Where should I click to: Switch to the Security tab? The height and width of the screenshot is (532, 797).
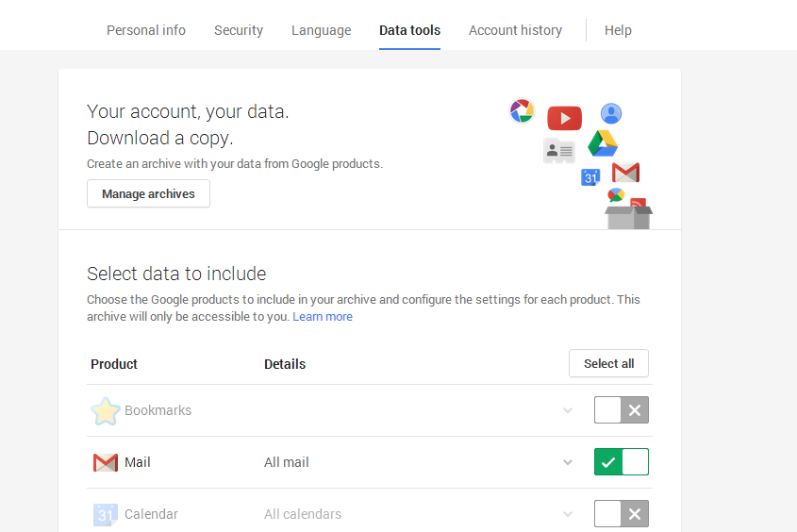point(239,30)
